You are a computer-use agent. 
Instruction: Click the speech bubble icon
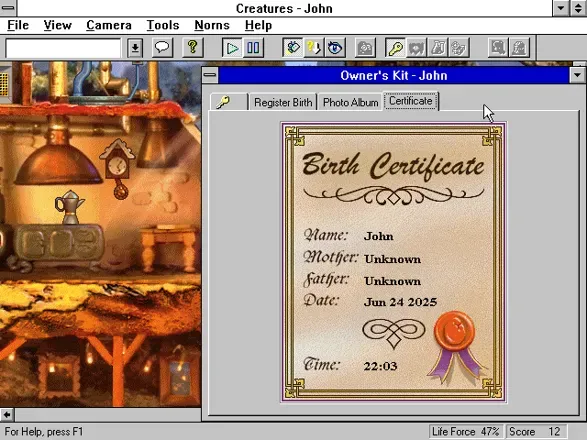pyautogui.click(x=162, y=48)
